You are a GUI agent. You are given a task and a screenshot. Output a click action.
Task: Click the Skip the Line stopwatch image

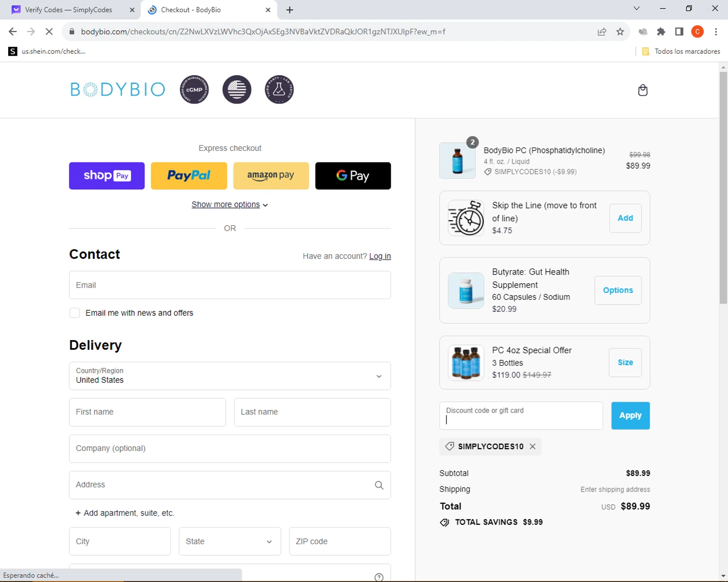click(x=466, y=218)
